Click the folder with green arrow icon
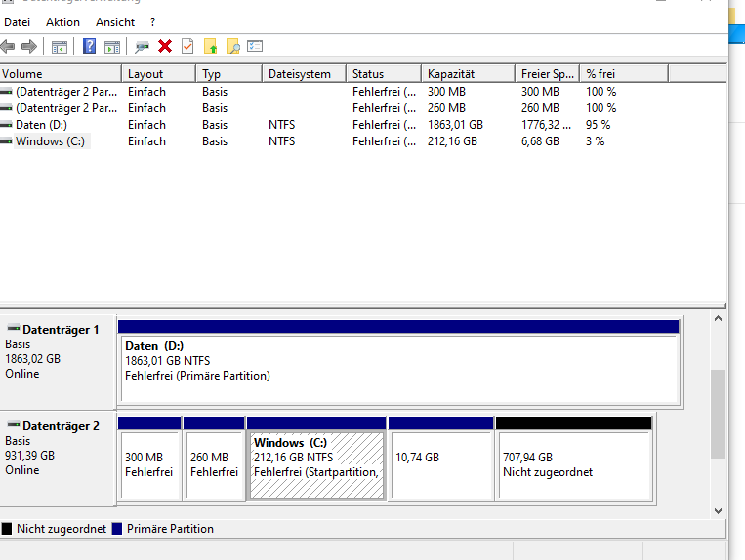This screenshot has width=745, height=560. coord(211,46)
